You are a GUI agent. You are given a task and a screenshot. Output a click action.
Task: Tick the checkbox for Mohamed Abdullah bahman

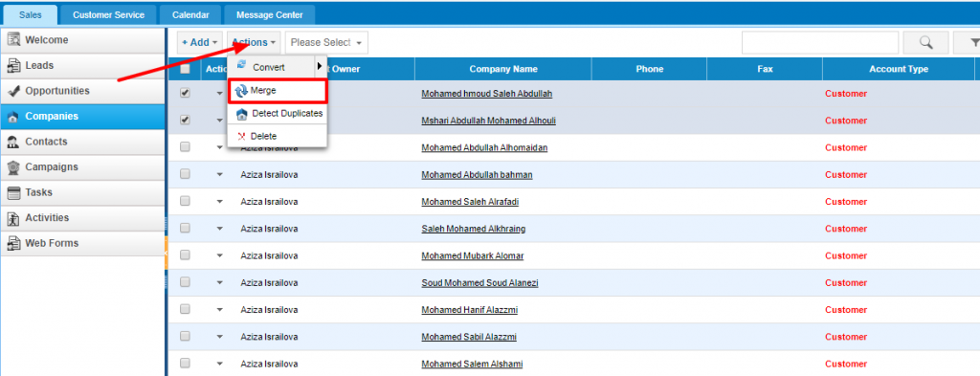[x=185, y=174]
